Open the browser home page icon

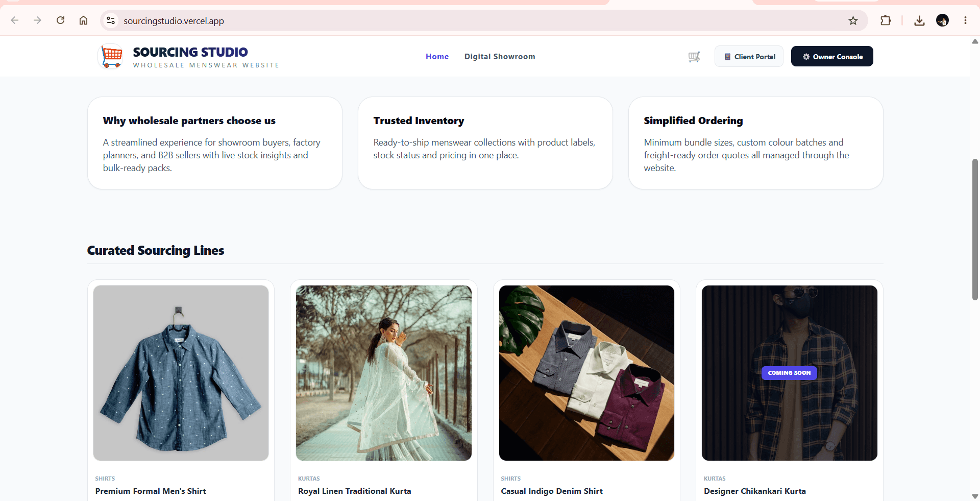point(83,20)
